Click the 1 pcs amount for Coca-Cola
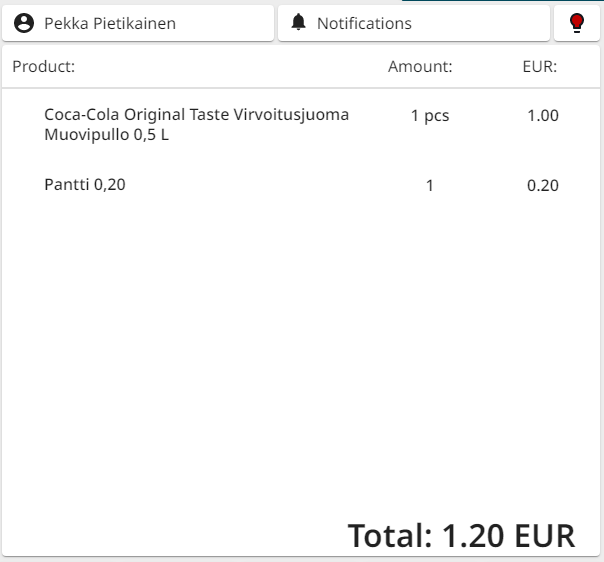 click(x=430, y=116)
